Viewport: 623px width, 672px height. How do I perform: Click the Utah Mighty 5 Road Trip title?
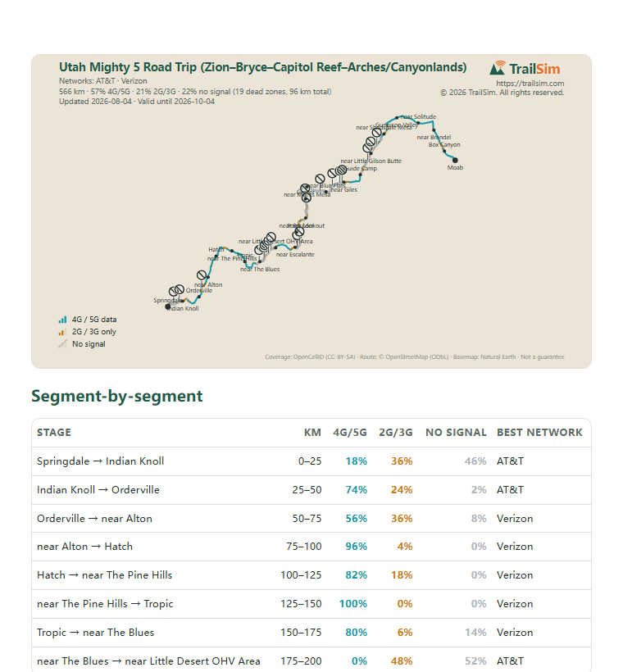262,67
